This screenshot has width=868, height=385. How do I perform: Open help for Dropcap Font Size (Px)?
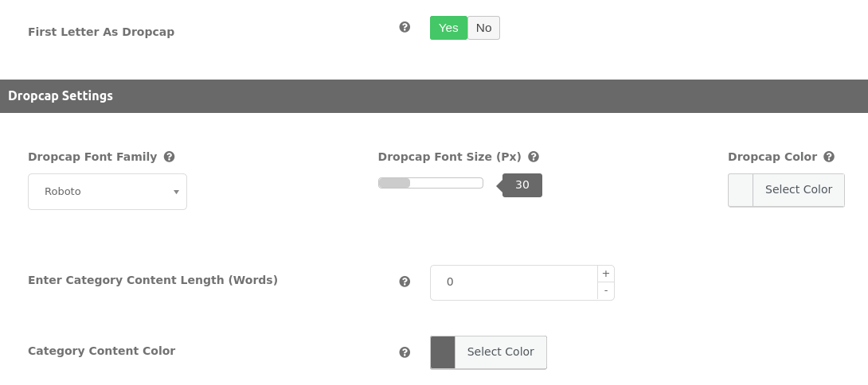click(x=534, y=157)
